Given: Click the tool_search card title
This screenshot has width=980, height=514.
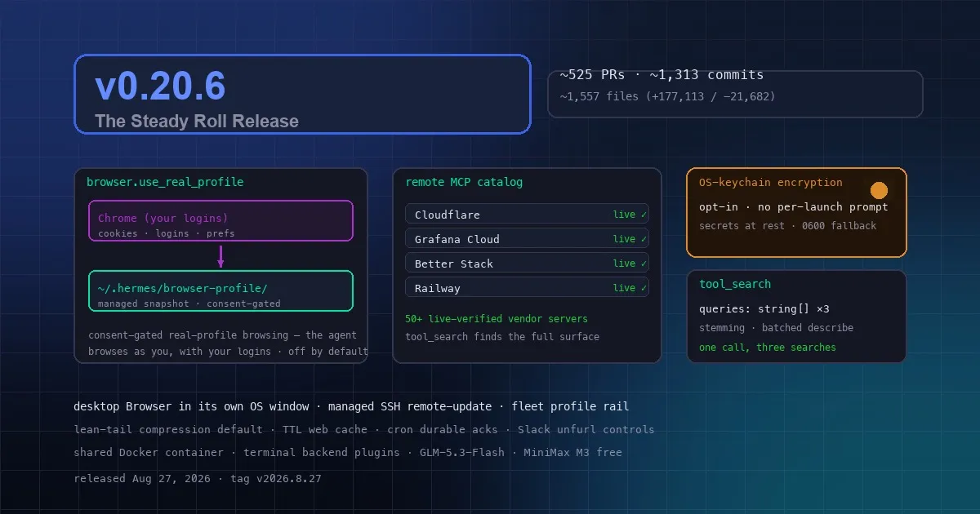Looking at the screenshot, I should [x=735, y=284].
